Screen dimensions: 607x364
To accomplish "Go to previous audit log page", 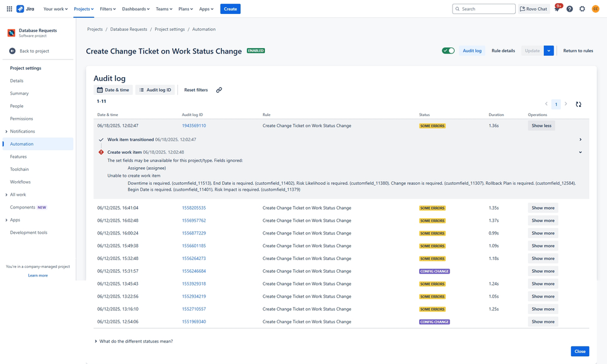I will click(x=546, y=104).
